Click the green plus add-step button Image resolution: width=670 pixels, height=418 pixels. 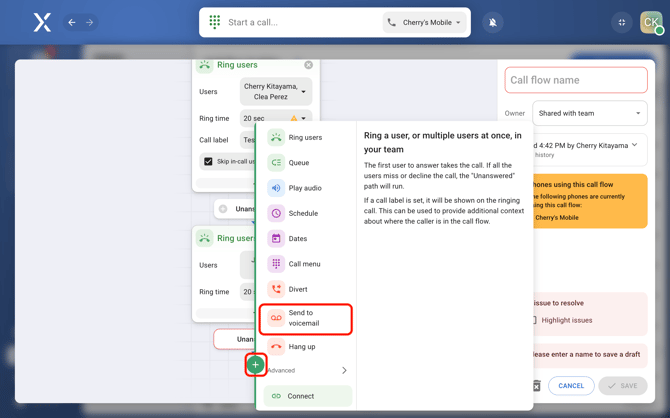[x=256, y=365]
